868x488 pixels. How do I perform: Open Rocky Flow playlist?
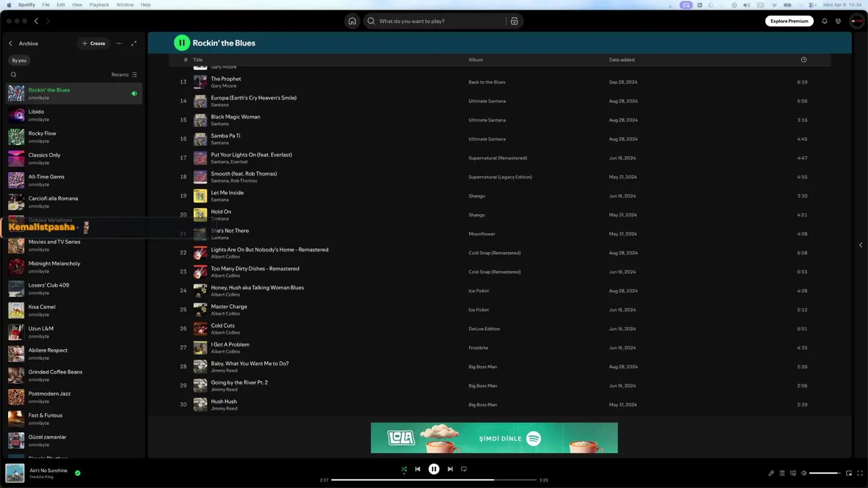pos(75,137)
